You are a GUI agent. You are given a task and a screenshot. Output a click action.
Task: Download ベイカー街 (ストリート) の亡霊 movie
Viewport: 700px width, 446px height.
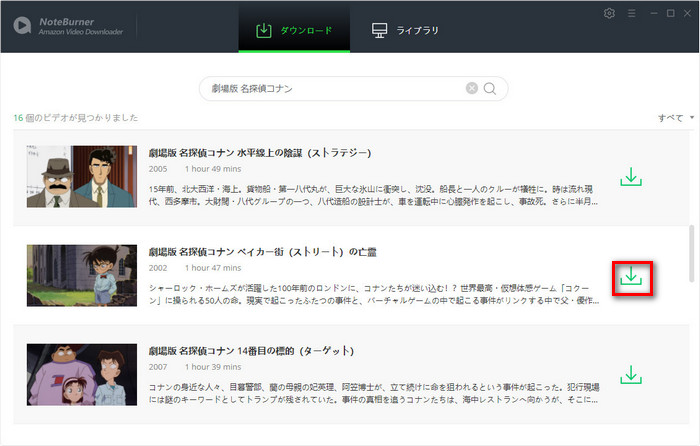[x=631, y=276]
